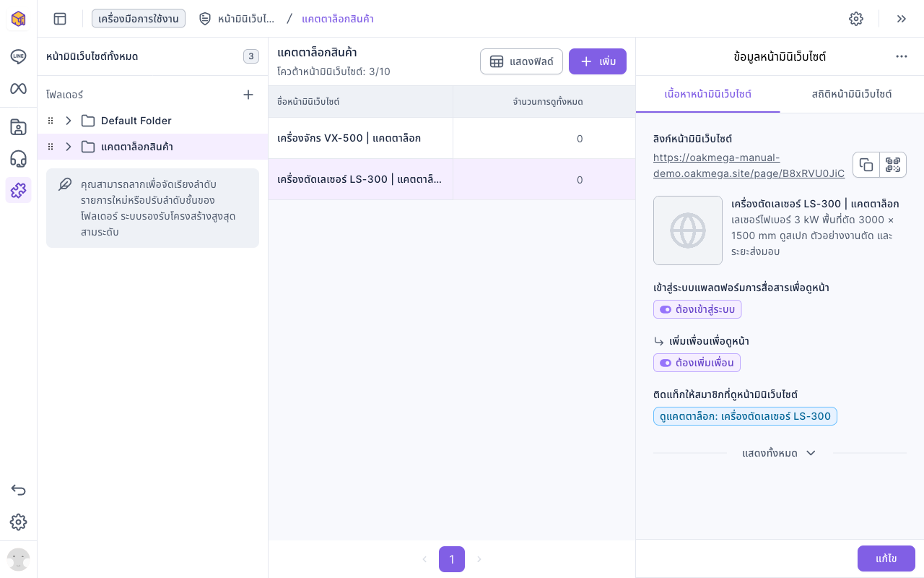Open the oakmega mini website URL link
This screenshot has height=578, width=924.
click(x=749, y=165)
